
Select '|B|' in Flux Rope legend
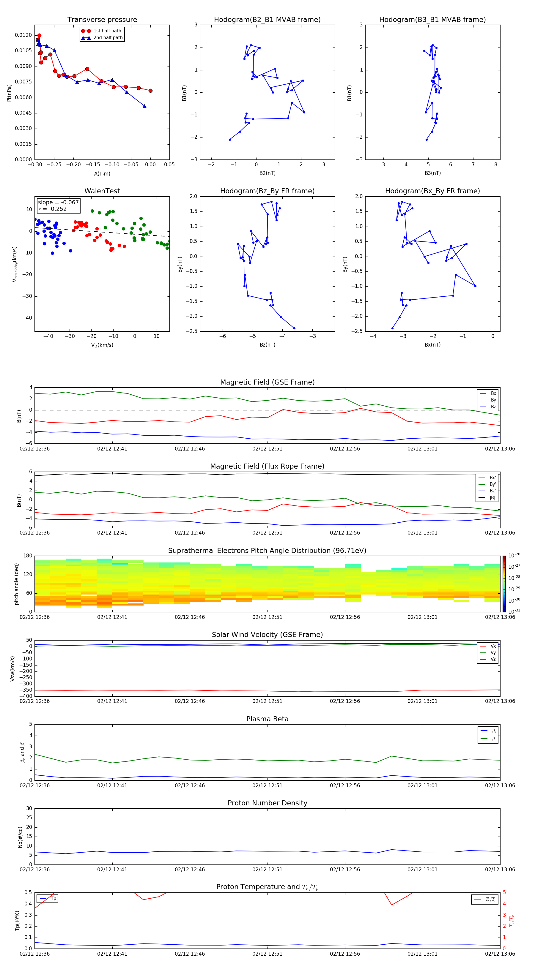point(487,498)
